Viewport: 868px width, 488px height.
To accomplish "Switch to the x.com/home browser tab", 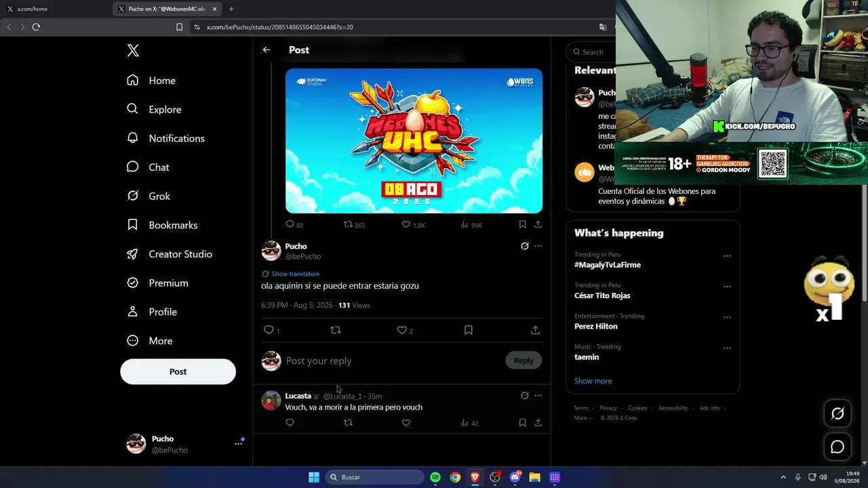I will point(56,9).
